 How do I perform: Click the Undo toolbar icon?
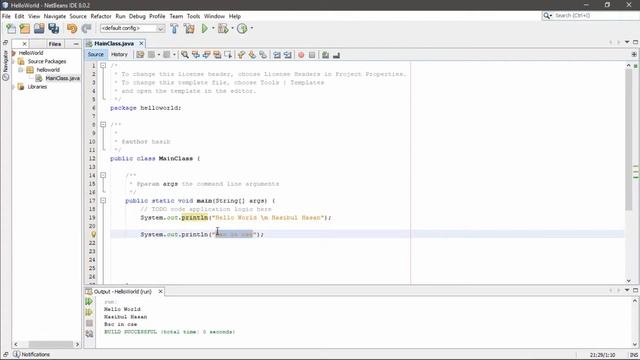72,28
